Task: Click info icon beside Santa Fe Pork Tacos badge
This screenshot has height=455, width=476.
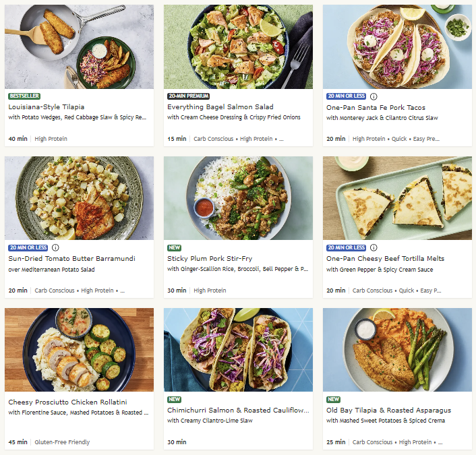Action: (x=374, y=96)
